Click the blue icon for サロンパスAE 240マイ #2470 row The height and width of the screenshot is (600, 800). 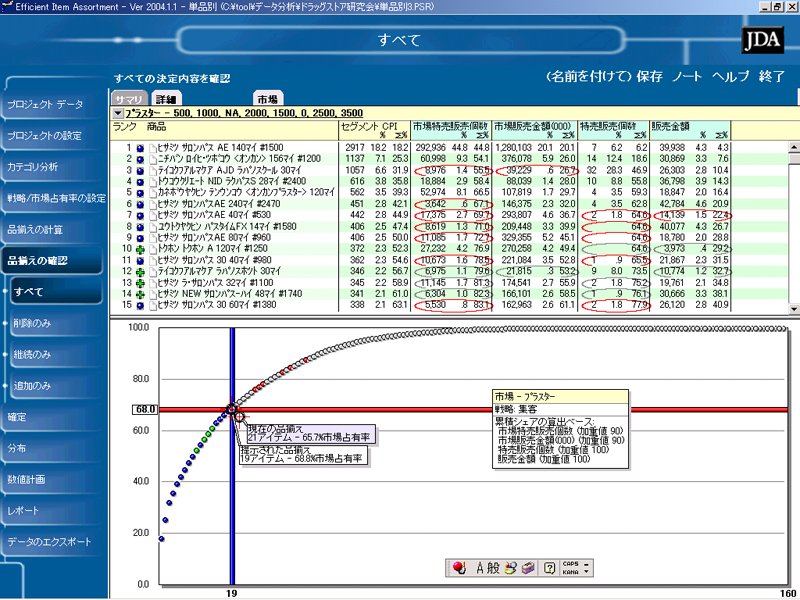(140, 204)
